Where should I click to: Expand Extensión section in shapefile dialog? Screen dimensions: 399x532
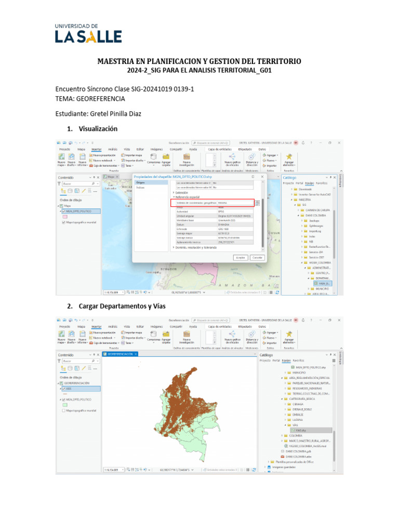pos(174,192)
